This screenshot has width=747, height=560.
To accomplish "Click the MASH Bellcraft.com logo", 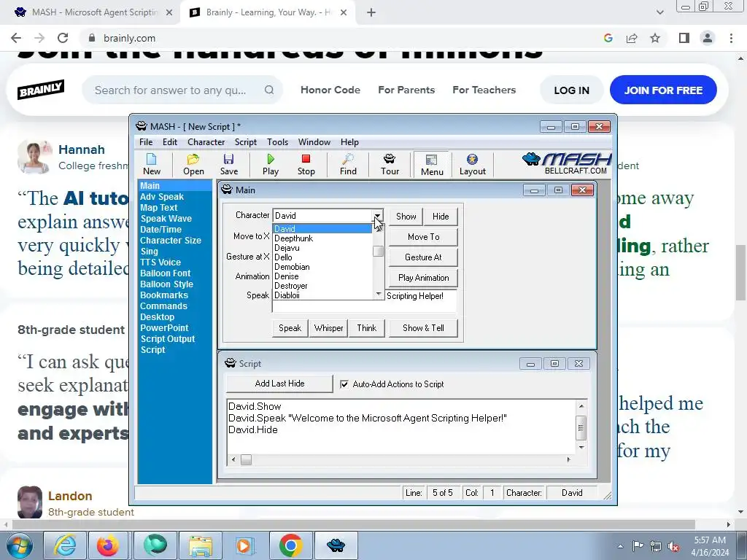I will pyautogui.click(x=567, y=163).
